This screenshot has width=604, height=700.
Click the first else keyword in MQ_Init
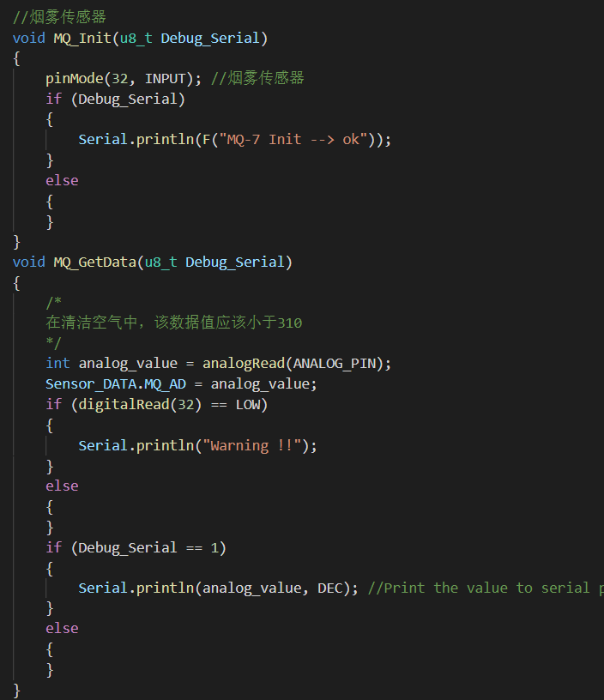click(x=62, y=181)
